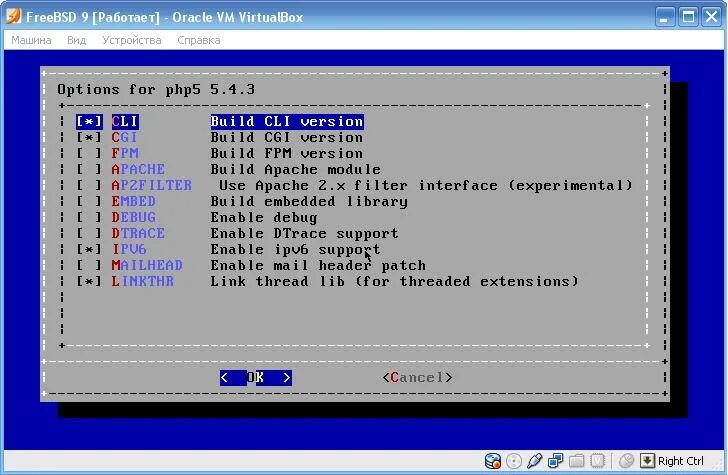The width and height of the screenshot is (728, 475).
Task: Click the keyboard capture host key arrow icon
Action: point(647,461)
